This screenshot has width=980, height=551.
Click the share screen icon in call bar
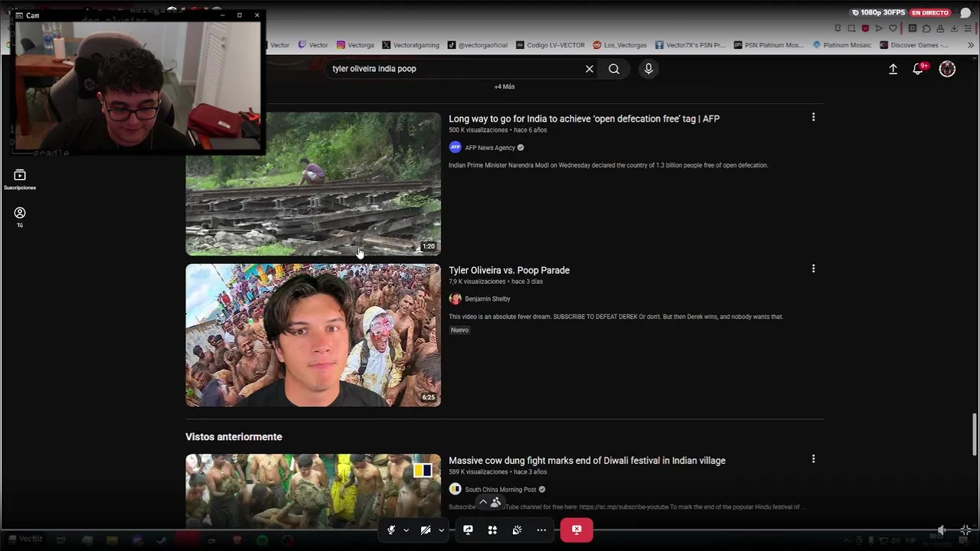point(468,530)
